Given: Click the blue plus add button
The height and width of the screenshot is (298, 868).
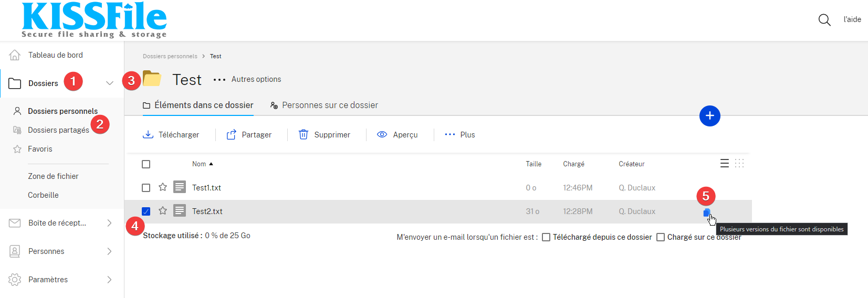Looking at the screenshot, I should coord(709,116).
